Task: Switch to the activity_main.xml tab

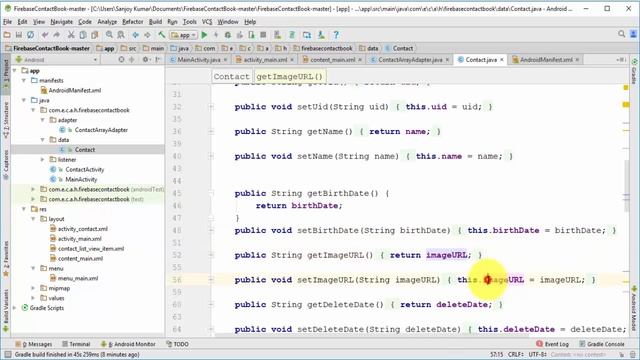Action: click(264, 60)
